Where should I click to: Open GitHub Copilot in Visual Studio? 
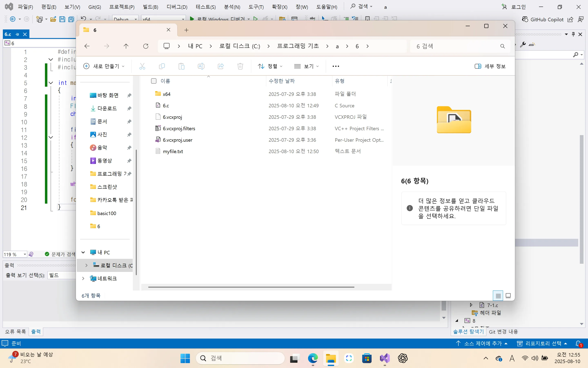pos(542,19)
